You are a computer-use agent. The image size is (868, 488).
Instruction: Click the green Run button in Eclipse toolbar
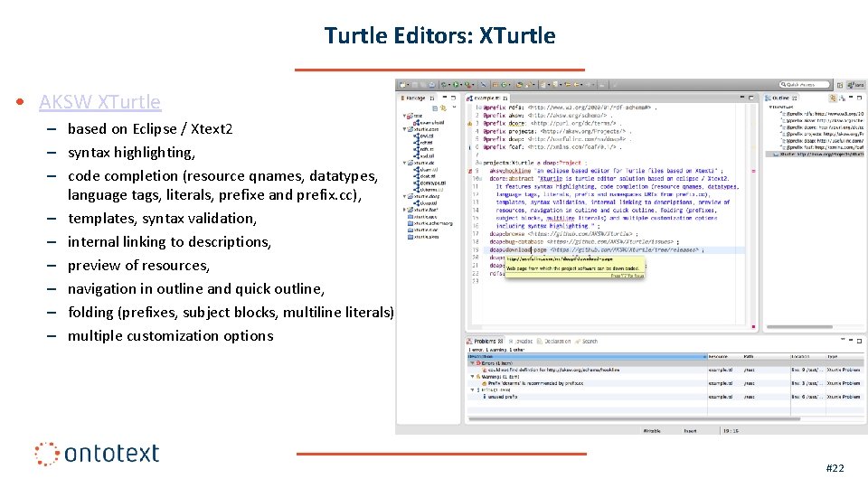click(x=456, y=85)
